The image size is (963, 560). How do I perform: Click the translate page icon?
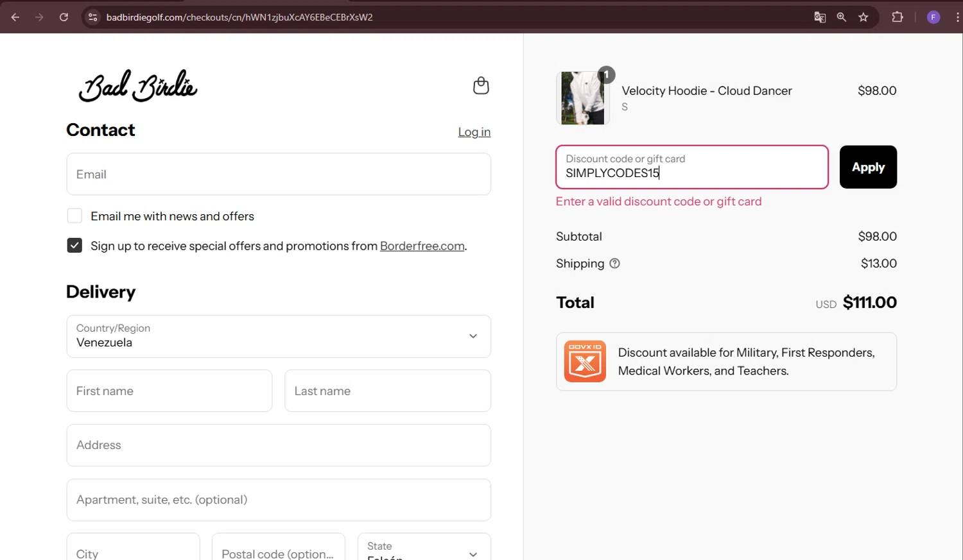[820, 17]
